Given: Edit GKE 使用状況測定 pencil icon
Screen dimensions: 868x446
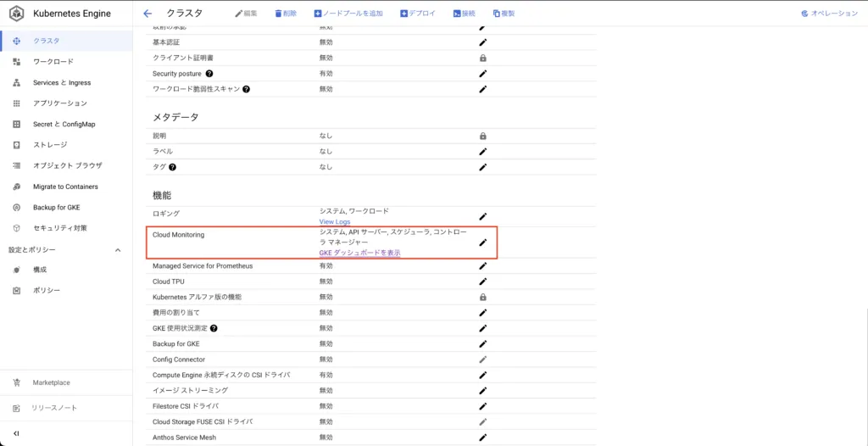Looking at the screenshot, I should tap(482, 328).
